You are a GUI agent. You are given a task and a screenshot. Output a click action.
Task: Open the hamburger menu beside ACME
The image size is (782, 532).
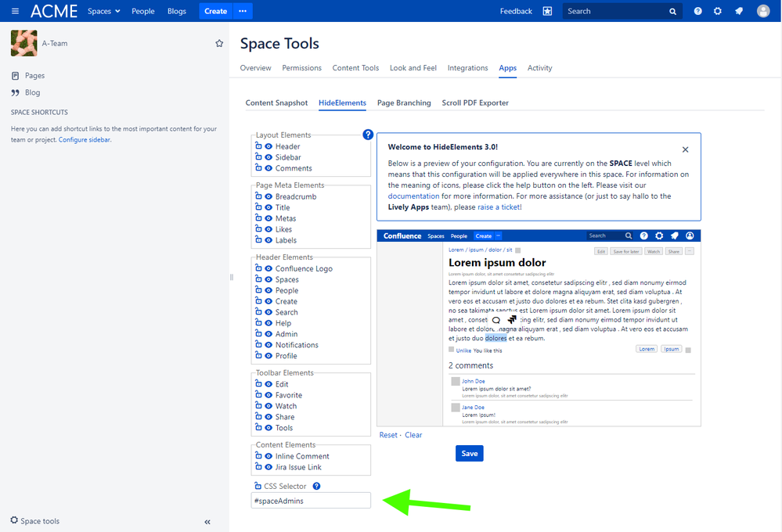pos(15,11)
